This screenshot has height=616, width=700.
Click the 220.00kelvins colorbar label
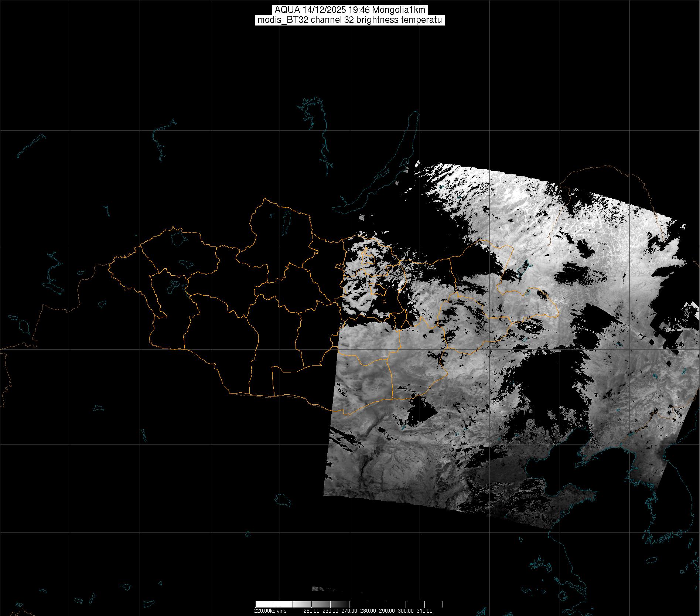tap(270, 611)
